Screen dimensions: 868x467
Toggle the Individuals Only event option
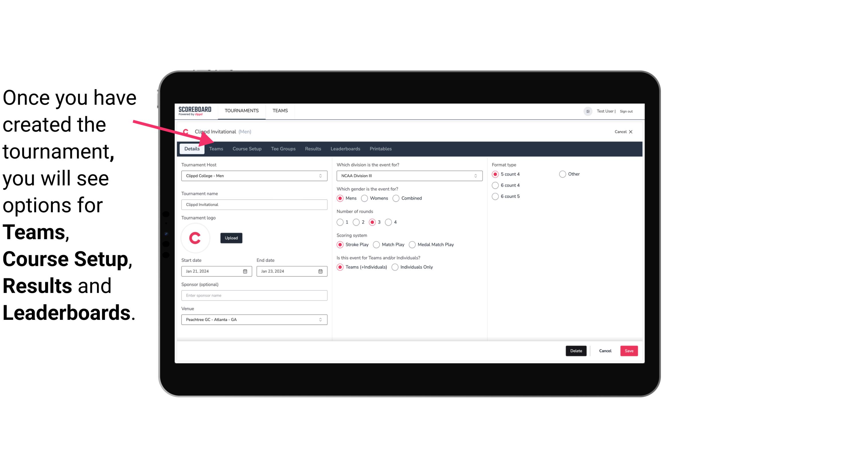(x=395, y=267)
